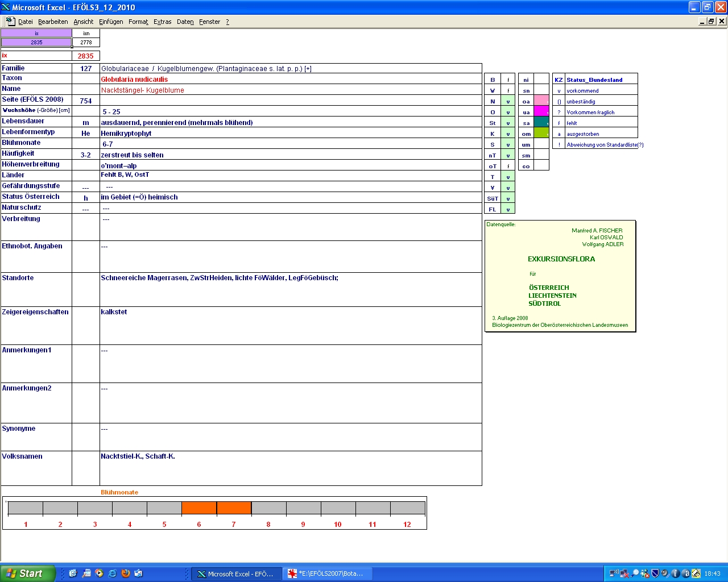Viewport: 728px width, 582px height.
Task: Click the magnifier icon in system tray
Action: pyautogui.click(x=635, y=573)
